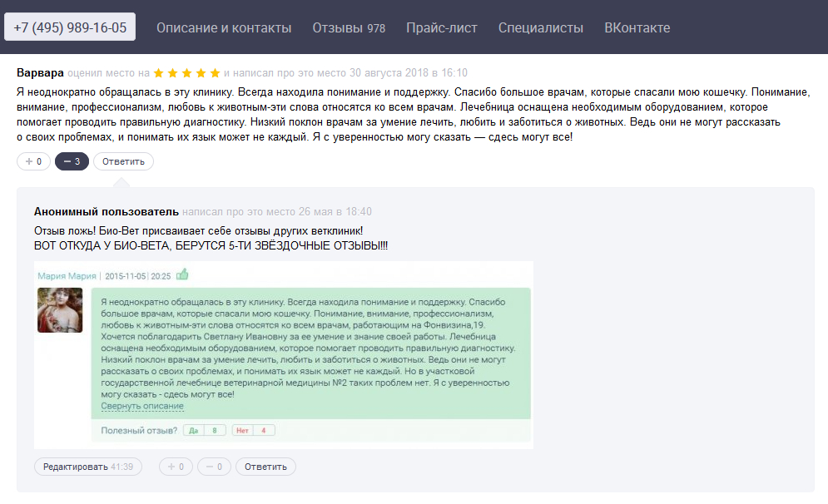Reply to the anonymous comment with Ответить
The width and height of the screenshot is (828, 504).
click(265, 467)
